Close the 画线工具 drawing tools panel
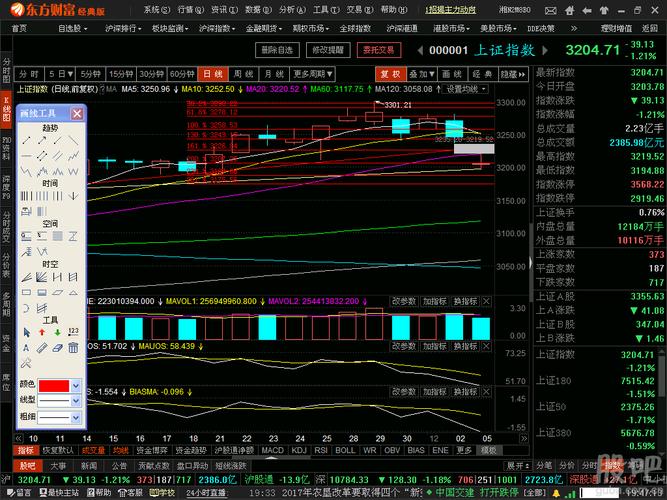 (x=79, y=113)
